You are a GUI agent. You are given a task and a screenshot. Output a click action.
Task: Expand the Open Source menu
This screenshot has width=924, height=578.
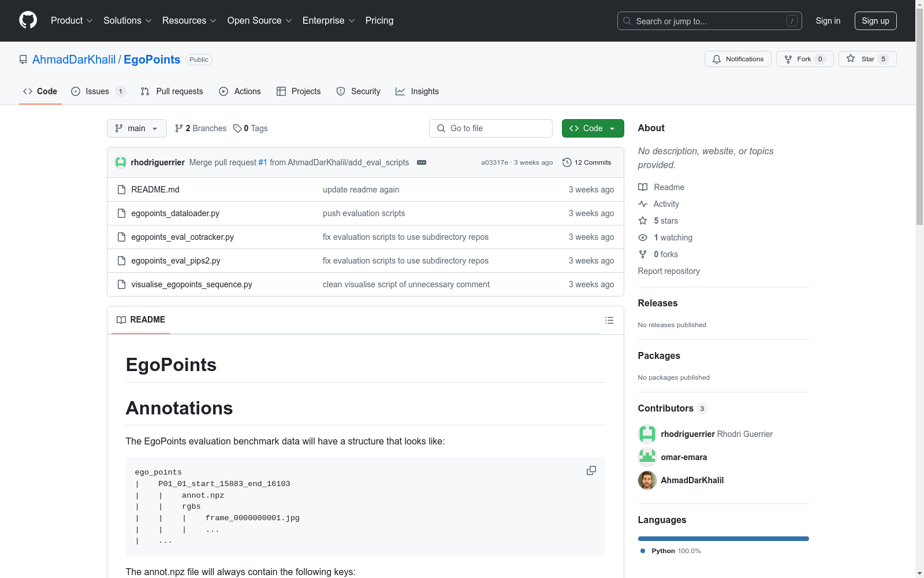[260, 21]
